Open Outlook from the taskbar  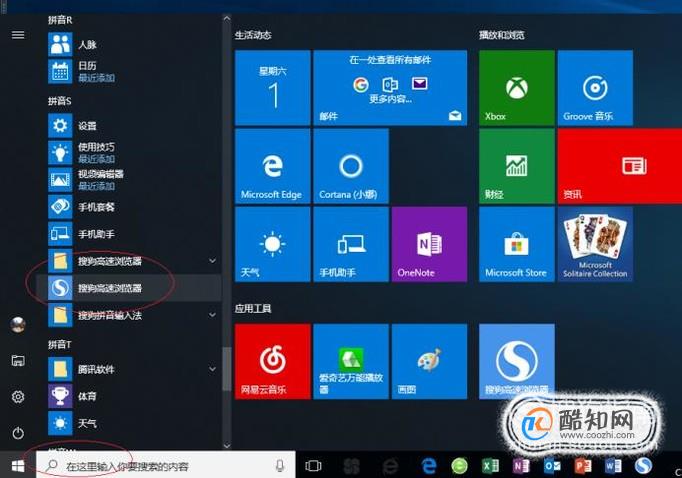(552, 466)
